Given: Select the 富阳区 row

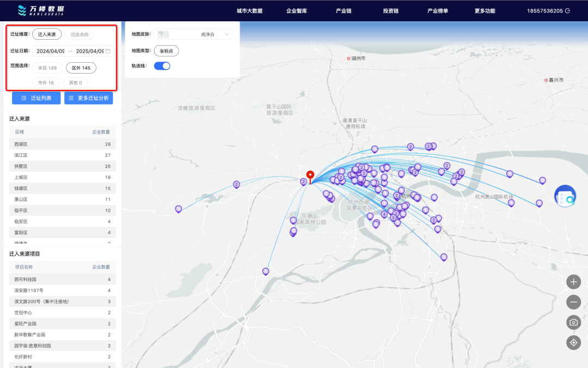Looking at the screenshot, I should pos(62,233).
